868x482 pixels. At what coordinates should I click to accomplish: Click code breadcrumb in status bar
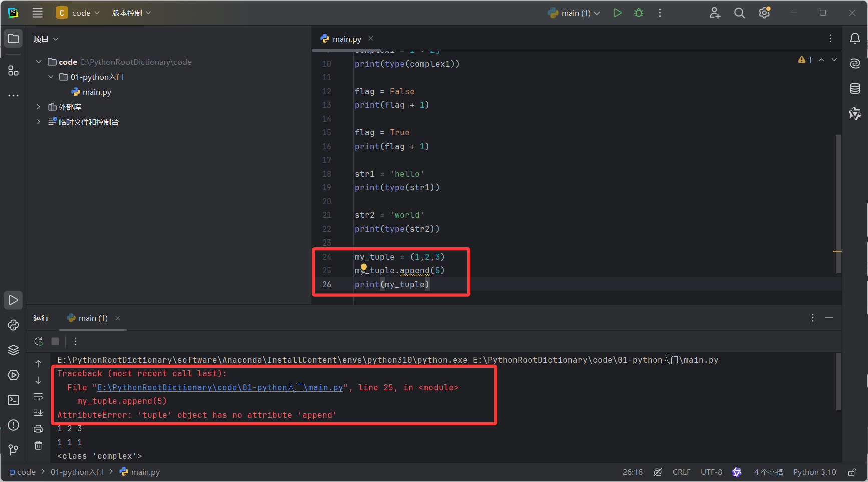pos(23,472)
